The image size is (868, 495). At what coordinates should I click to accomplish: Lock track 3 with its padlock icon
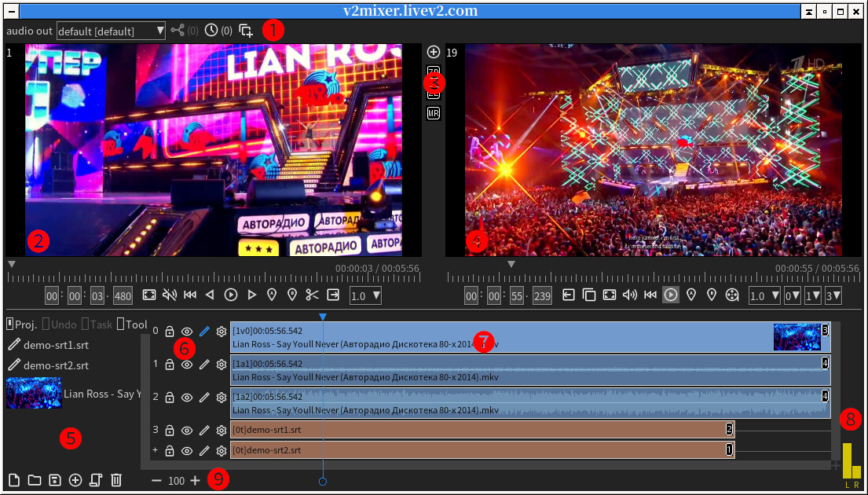coord(170,431)
